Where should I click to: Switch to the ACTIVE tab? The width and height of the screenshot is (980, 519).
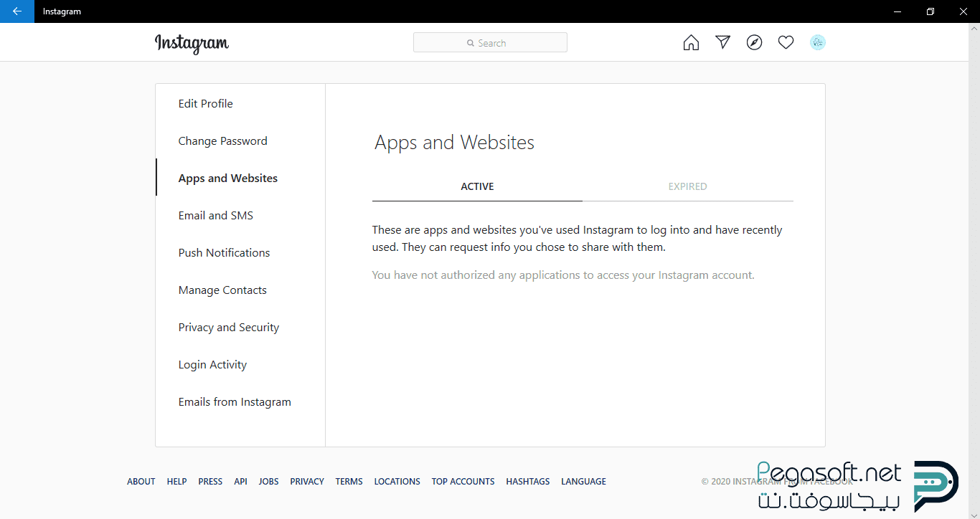pyautogui.click(x=477, y=186)
